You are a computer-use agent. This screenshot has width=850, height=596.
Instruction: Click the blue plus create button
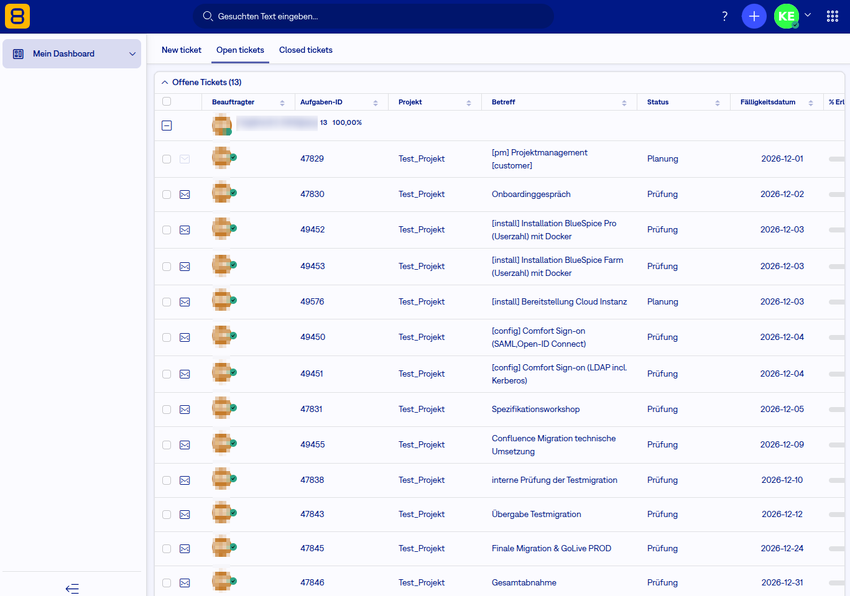[x=754, y=16]
